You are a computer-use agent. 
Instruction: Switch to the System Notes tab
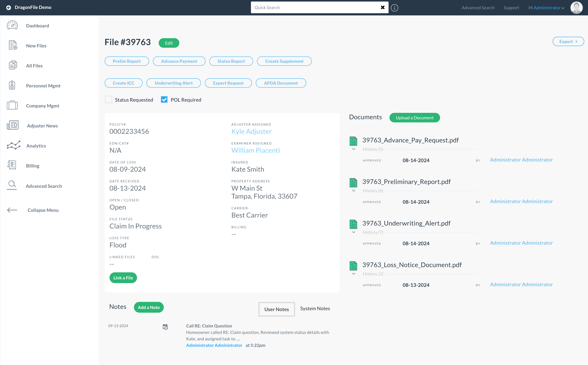pyautogui.click(x=315, y=309)
